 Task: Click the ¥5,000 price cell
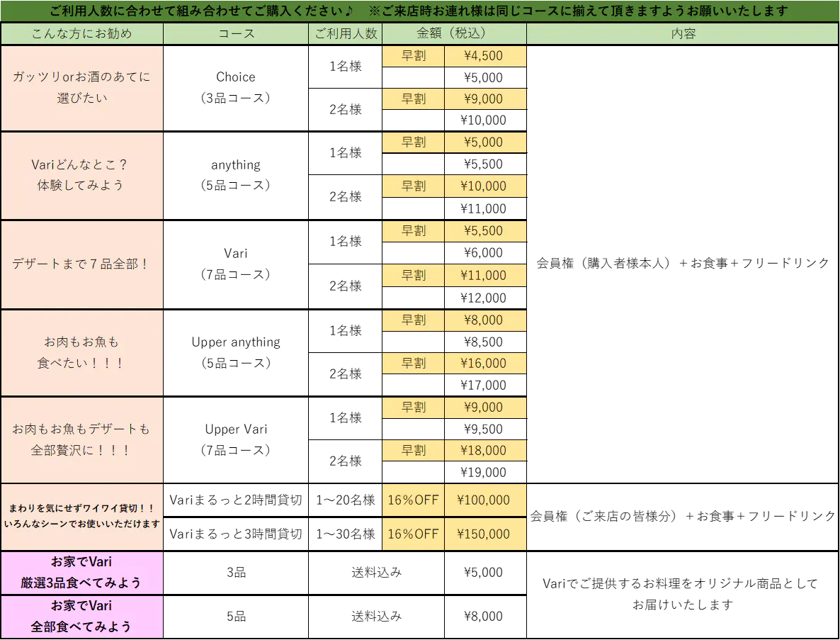[x=484, y=142]
